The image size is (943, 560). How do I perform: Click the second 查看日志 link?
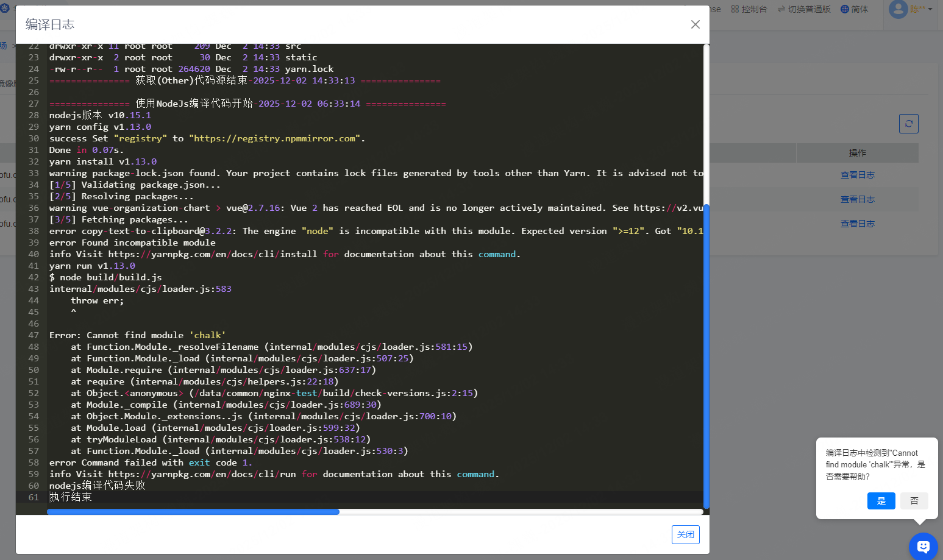pos(857,199)
